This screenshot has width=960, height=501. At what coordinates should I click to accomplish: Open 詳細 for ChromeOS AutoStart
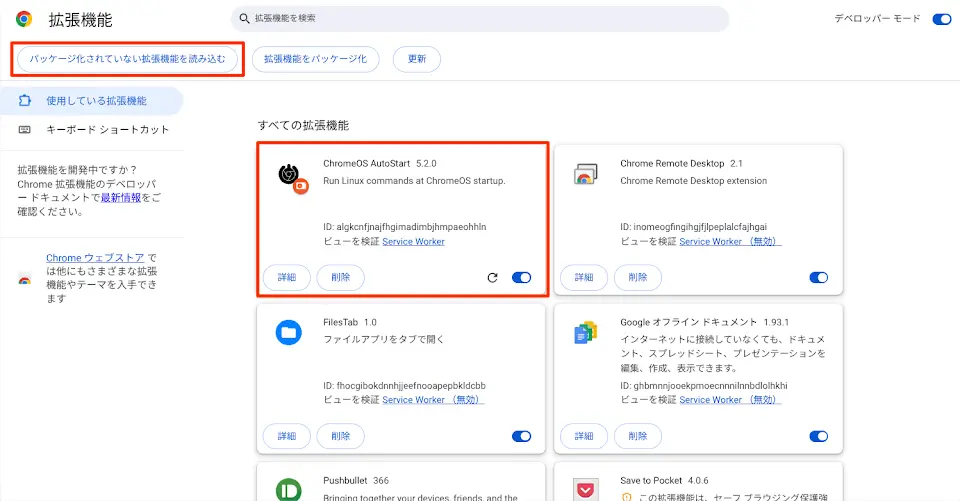pos(287,277)
